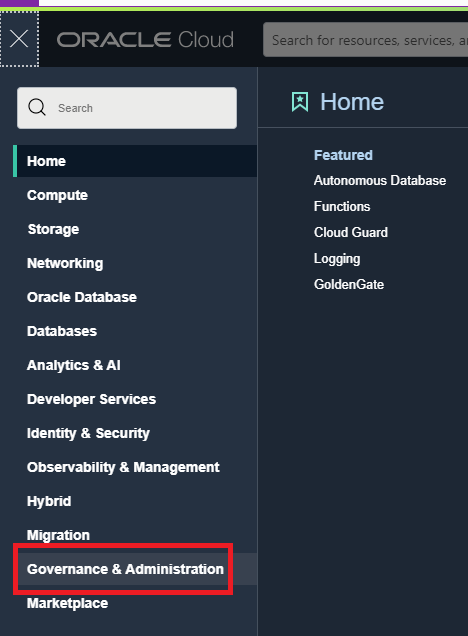Click the Featured section label
This screenshot has height=636, width=468.
click(x=343, y=155)
